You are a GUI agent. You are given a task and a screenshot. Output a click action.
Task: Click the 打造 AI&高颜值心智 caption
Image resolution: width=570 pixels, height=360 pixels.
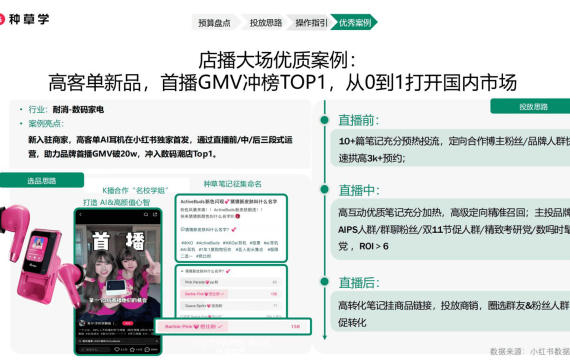pyautogui.click(x=116, y=203)
